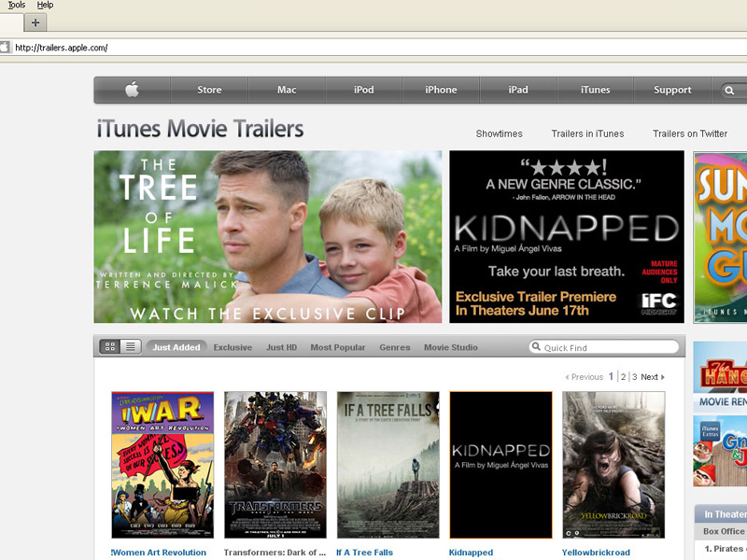Click the search magnifier in Apple nav bar
This screenshot has width=747, height=560.
tap(729, 90)
